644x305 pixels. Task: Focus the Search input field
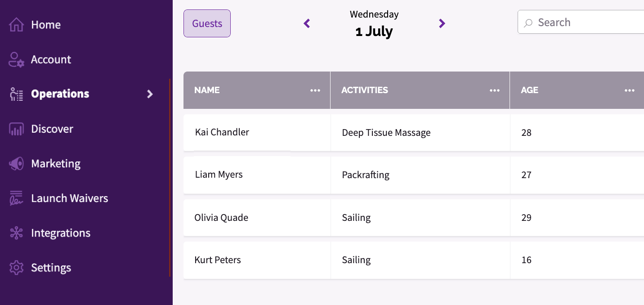(581, 22)
